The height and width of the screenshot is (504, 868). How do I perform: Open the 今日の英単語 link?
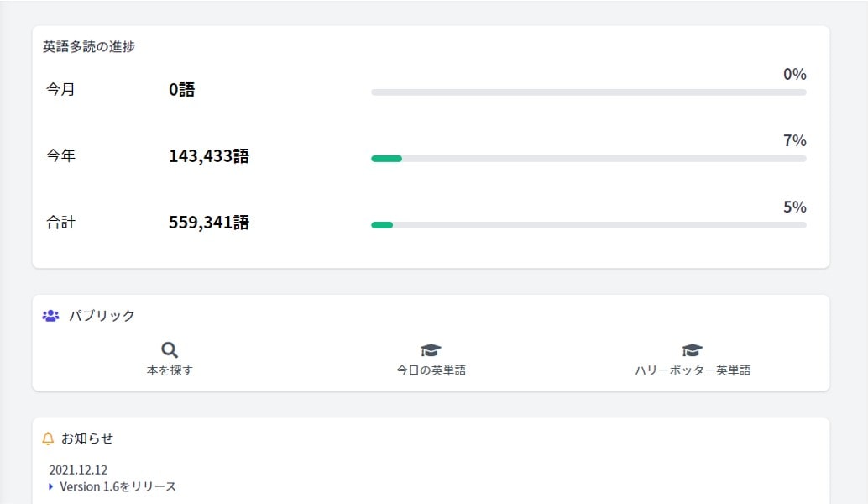431,370
